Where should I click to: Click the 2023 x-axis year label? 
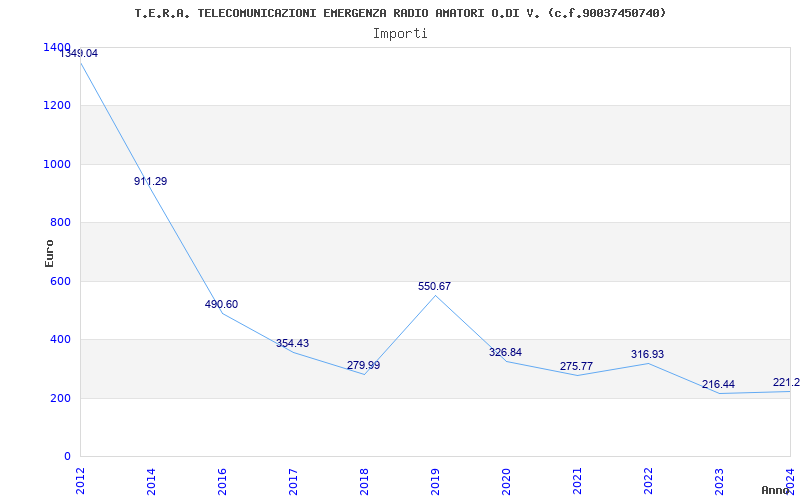click(x=718, y=481)
